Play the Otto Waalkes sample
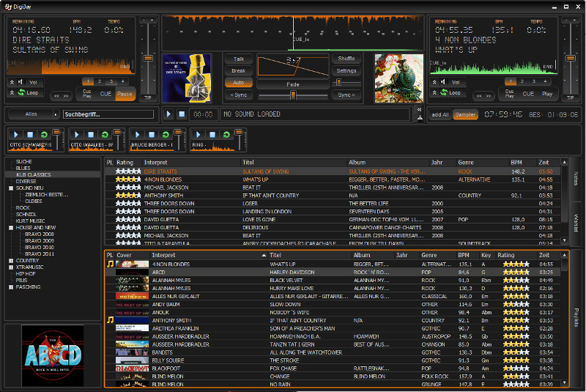The width and height of the screenshot is (586, 392). pyautogui.click(x=77, y=135)
